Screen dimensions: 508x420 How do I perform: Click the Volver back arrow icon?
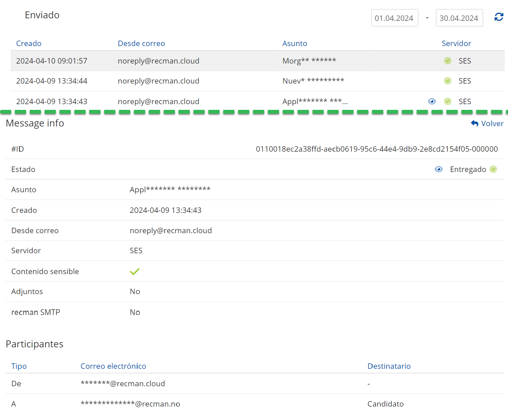pyautogui.click(x=475, y=124)
